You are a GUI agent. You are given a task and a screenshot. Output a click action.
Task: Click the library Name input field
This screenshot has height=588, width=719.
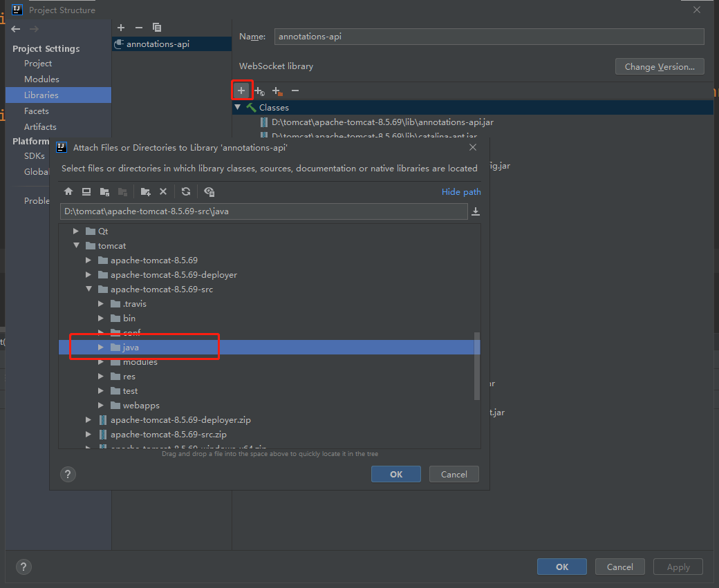click(x=489, y=37)
